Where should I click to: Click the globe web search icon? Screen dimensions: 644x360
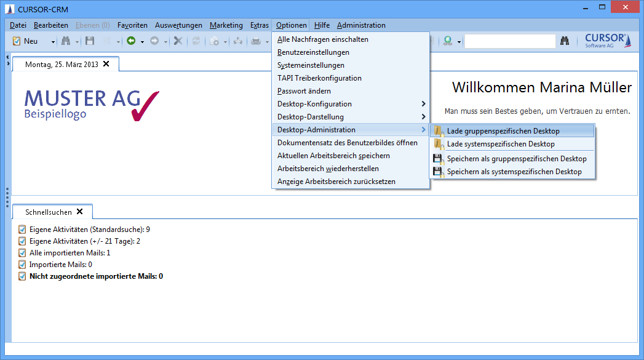447,41
